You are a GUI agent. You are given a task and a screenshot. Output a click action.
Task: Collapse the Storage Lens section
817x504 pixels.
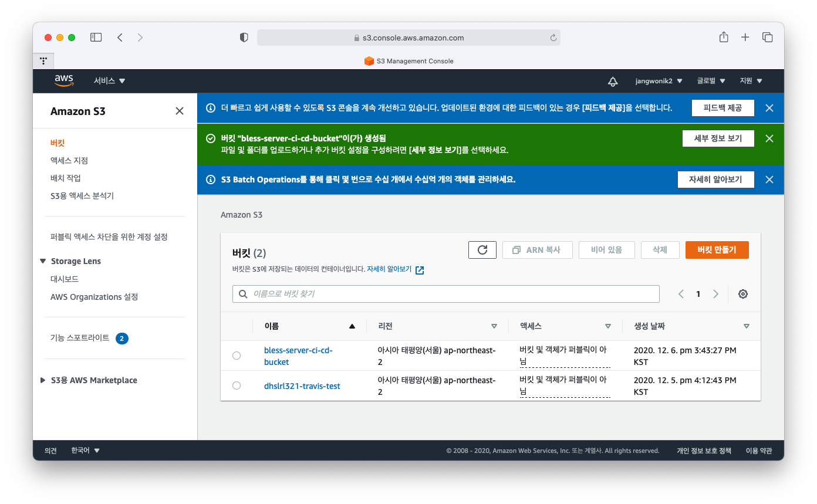[43, 261]
